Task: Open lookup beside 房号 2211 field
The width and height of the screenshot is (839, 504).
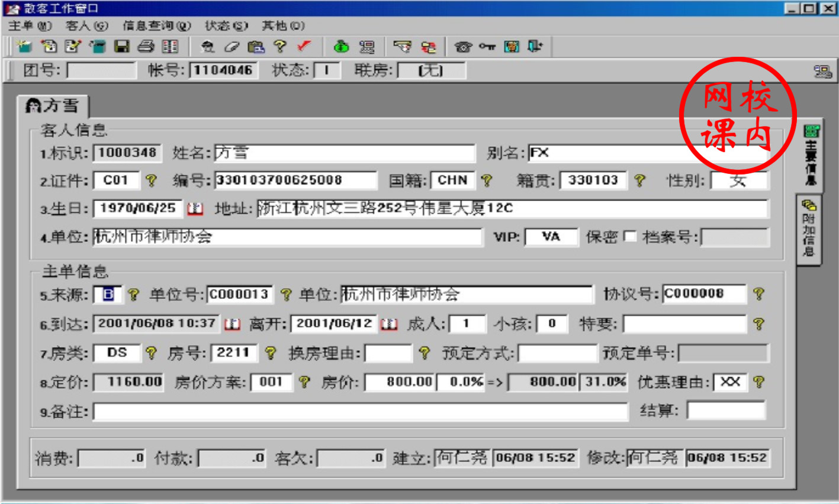Action: pos(270,353)
